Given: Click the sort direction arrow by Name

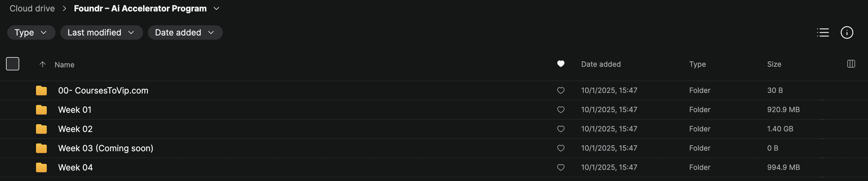Looking at the screenshot, I should [x=43, y=64].
